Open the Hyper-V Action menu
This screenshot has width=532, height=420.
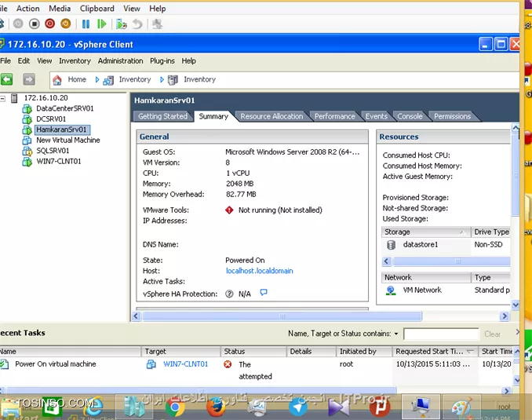pyautogui.click(x=27, y=9)
